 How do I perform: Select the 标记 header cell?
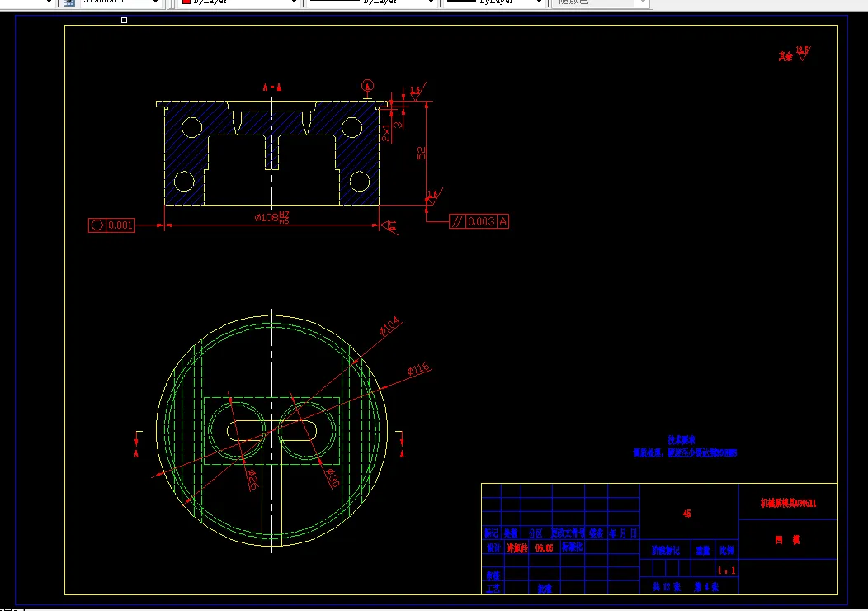pos(492,533)
